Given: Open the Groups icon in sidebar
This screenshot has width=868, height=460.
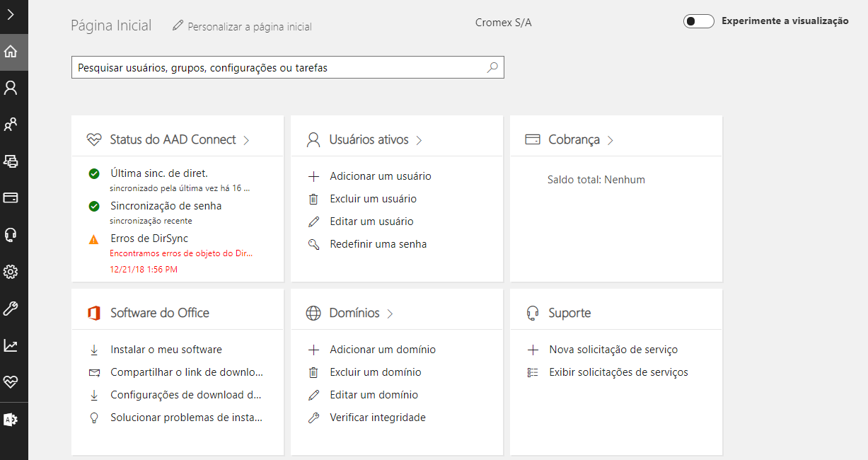Looking at the screenshot, I should 11,125.
